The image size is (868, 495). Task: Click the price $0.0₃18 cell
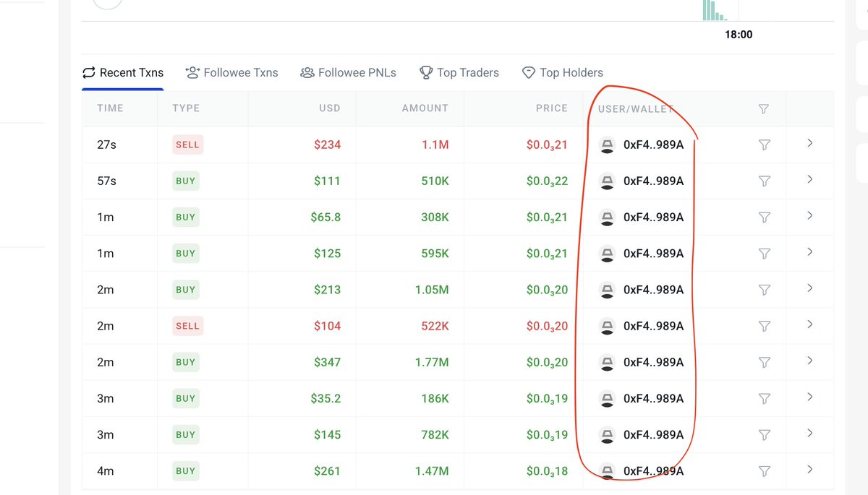click(548, 471)
